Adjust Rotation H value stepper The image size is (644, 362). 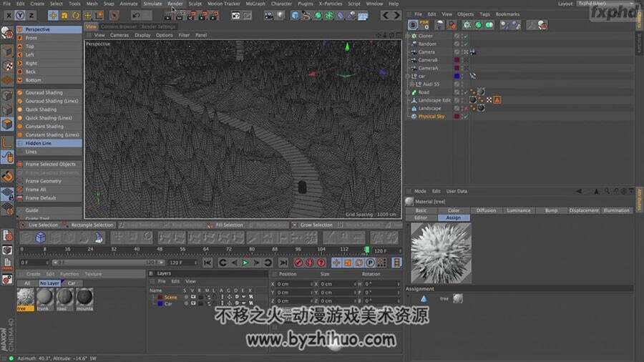click(398, 284)
